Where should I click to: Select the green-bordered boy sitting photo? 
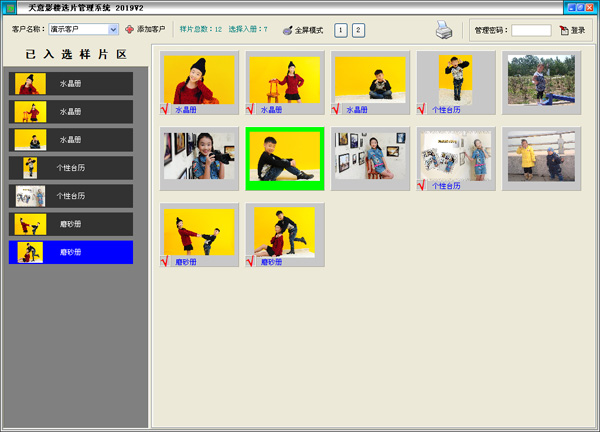(284, 158)
